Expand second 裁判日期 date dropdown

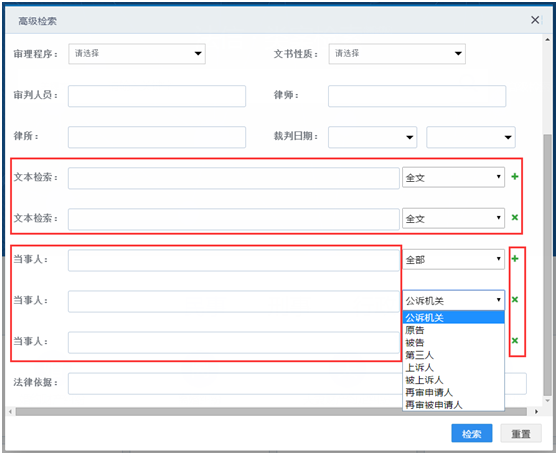click(470, 137)
